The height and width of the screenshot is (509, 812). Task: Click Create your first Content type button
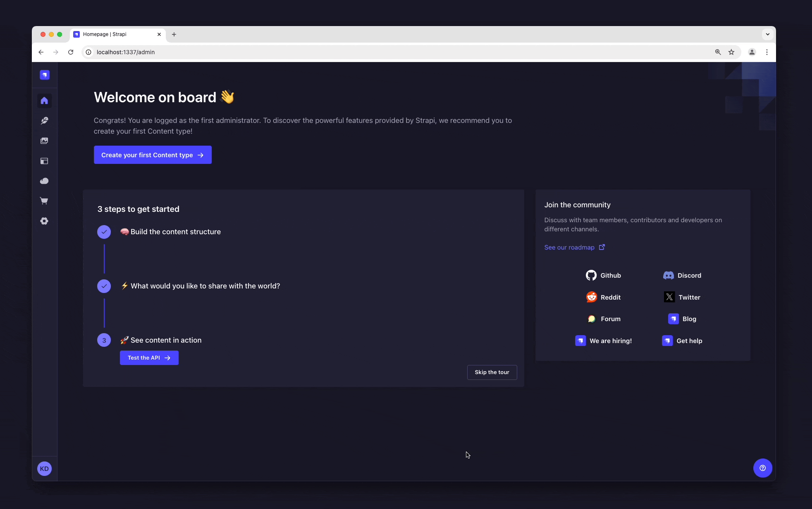click(x=152, y=155)
